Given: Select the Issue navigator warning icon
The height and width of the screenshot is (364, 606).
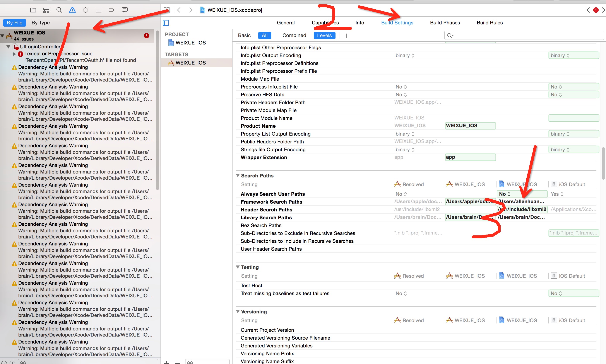Looking at the screenshot, I should point(72,10).
